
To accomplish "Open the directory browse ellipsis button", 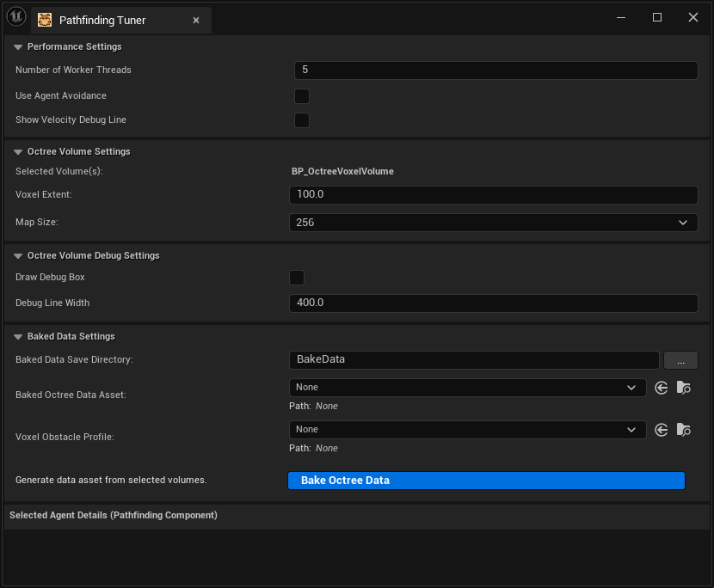I will pyautogui.click(x=680, y=360).
